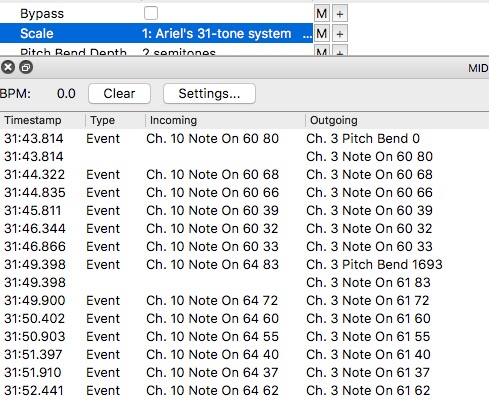This screenshot has height=419, width=489.
Task: Select incoming Note On 60 66 entry
Action: click(x=212, y=193)
